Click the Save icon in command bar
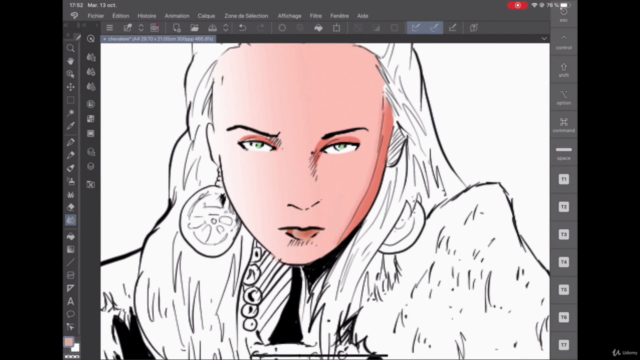The image size is (640, 360). [x=212, y=28]
